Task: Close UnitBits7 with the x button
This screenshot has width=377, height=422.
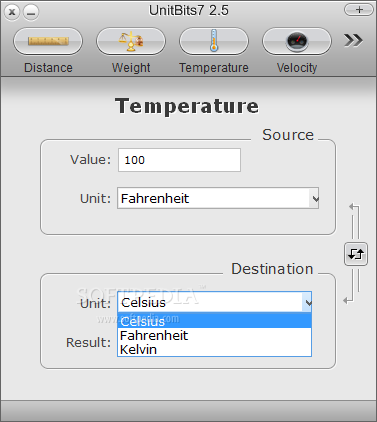Action: pos(12,13)
